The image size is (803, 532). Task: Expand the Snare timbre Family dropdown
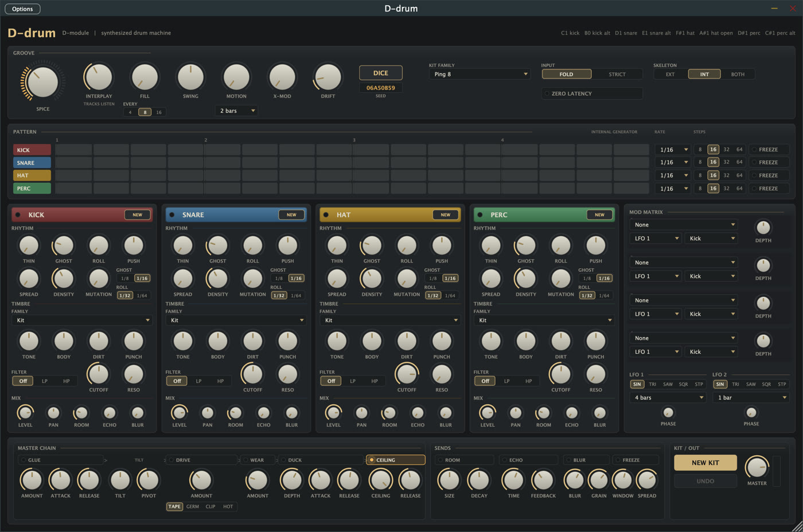tap(236, 320)
